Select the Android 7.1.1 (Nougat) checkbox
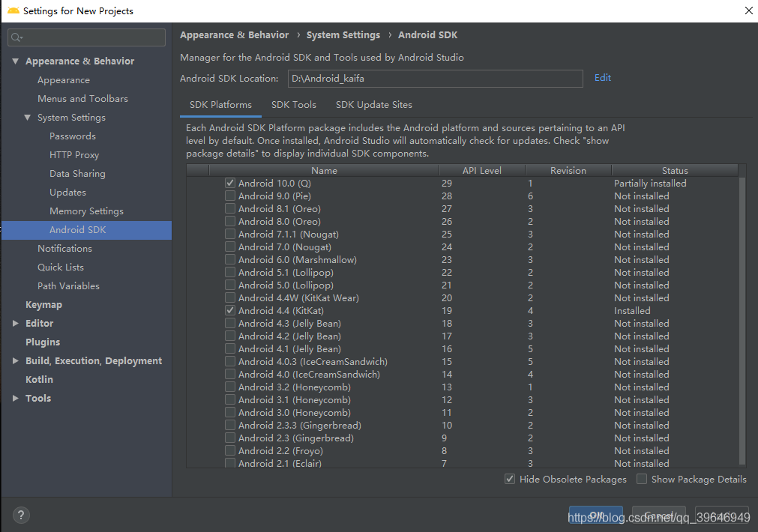The image size is (758, 532). pos(230,234)
